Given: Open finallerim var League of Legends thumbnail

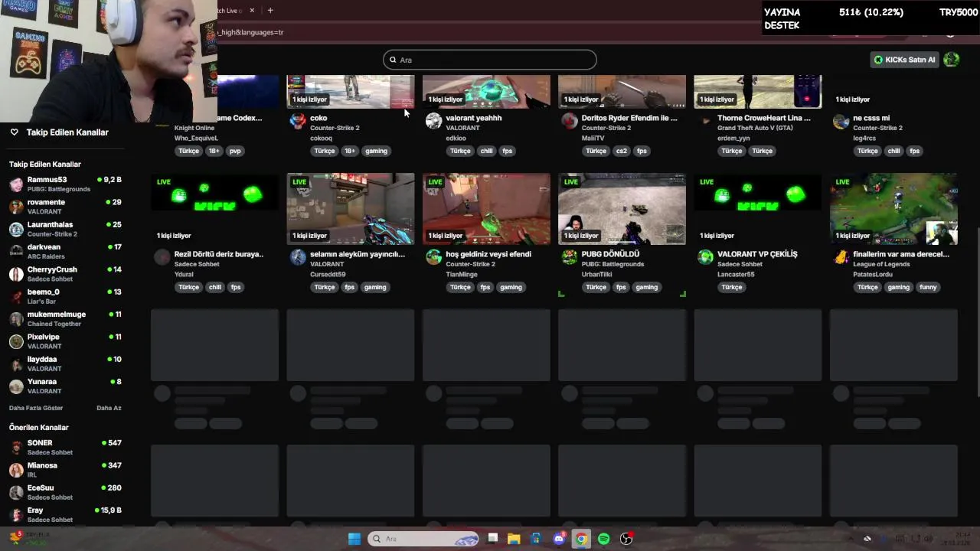Looking at the screenshot, I should point(893,209).
